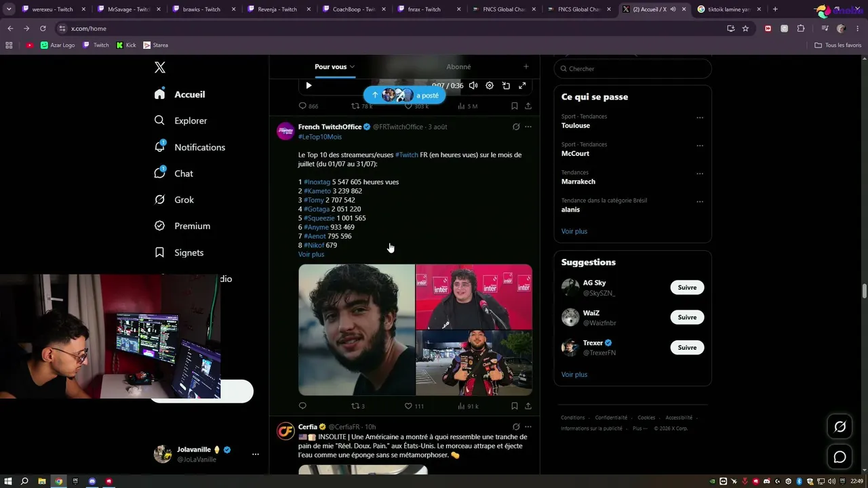Viewport: 868px width, 488px height.
Task: Open the #Inoxtag hashtag link
Action: point(317,182)
